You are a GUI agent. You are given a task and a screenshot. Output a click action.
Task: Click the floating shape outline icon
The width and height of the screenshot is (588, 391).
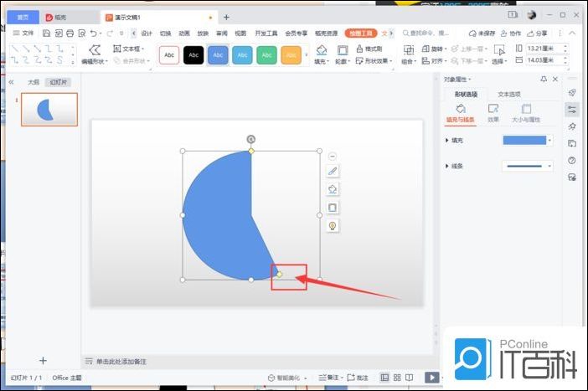[x=333, y=208]
